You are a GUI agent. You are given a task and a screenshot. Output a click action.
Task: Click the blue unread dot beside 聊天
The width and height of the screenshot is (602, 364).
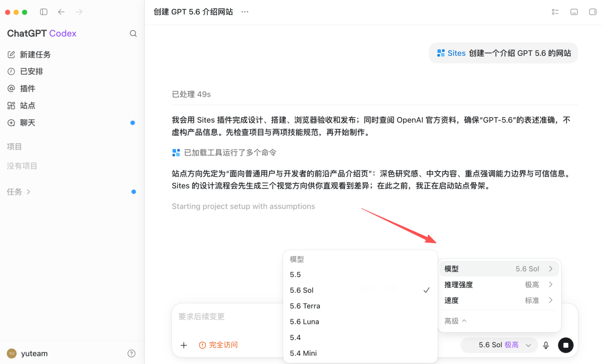tap(133, 123)
